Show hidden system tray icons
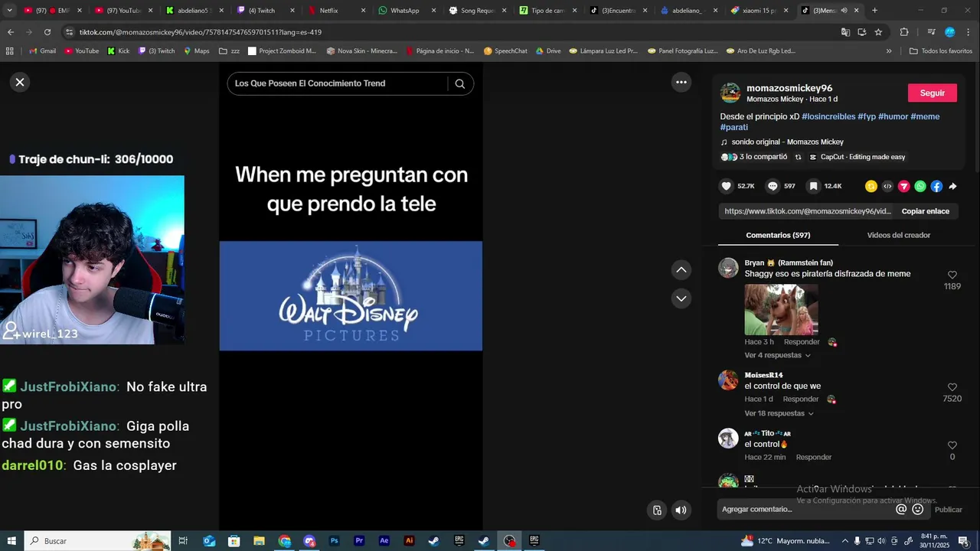Screen dimensions: 980x551 pos(844,541)
